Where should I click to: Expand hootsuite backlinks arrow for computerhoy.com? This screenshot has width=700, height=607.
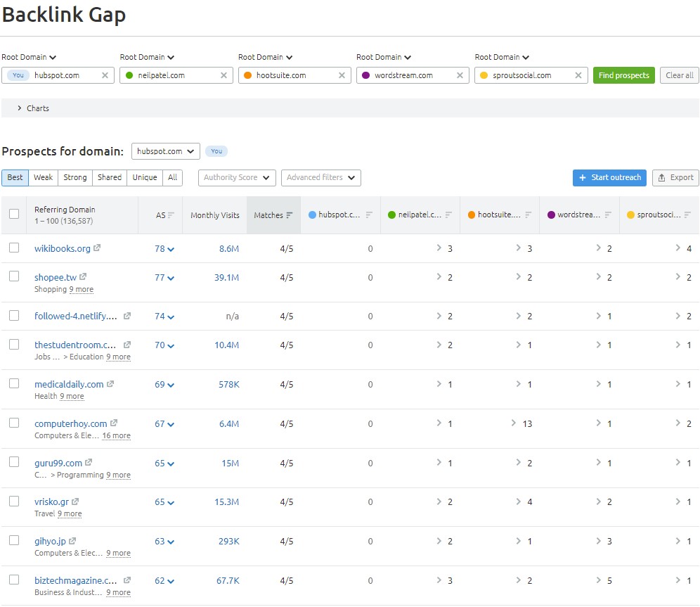click(514, 423)
